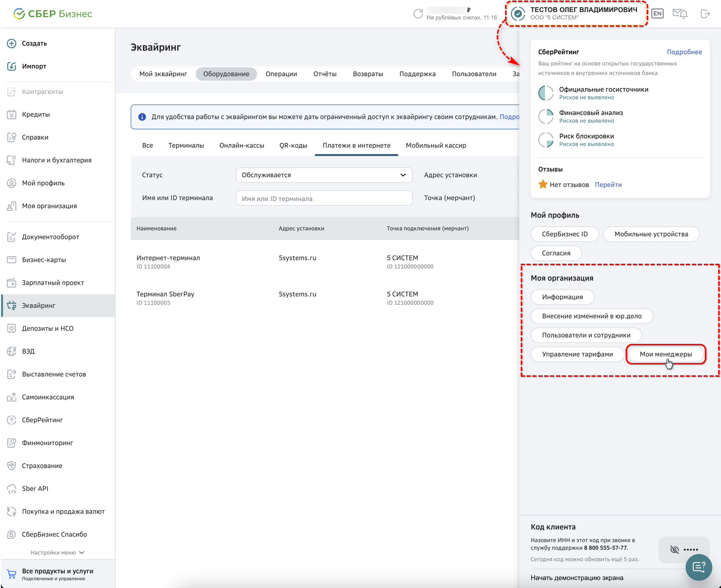Click the Согласия button
Viewport: 721px width, 588px height.
pos(556,253)
